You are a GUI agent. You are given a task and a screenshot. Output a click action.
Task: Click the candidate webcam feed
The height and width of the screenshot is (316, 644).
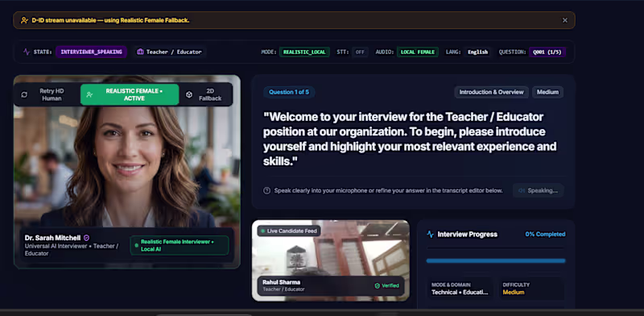pos(331,260)
